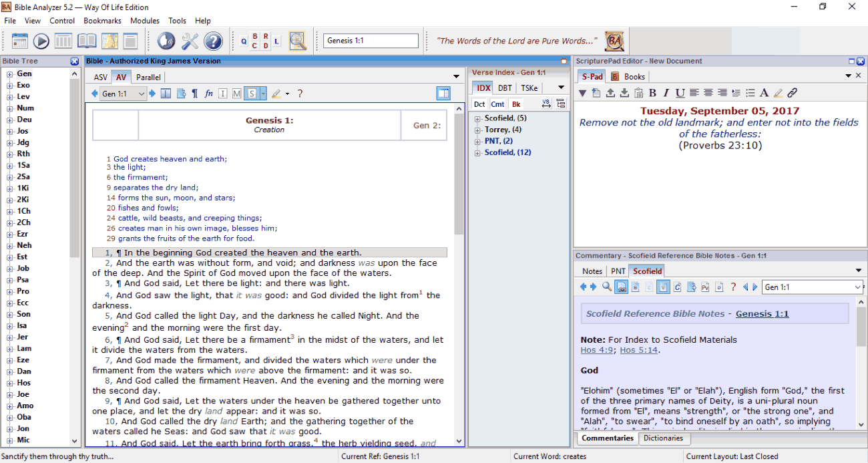This screenshot has height=463, width=868.
Task: Select the Jer book in Bible Tree
Action: point(23,337)
